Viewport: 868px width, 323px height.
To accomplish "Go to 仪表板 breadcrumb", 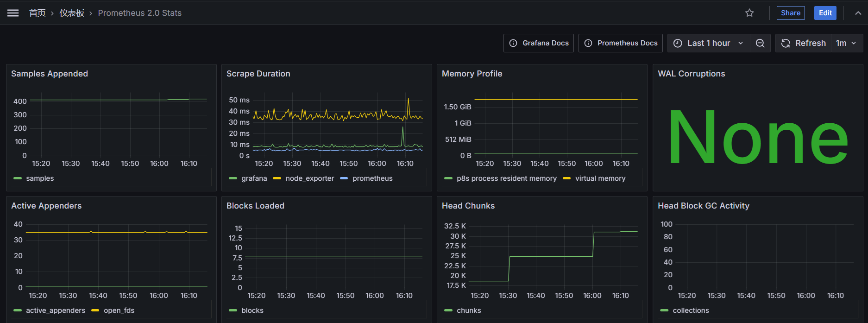I will coord(72,13).
